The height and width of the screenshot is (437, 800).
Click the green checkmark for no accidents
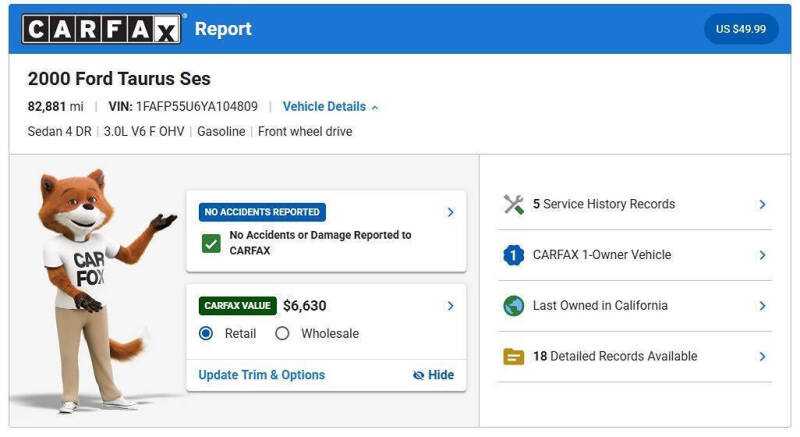point(211,243)
